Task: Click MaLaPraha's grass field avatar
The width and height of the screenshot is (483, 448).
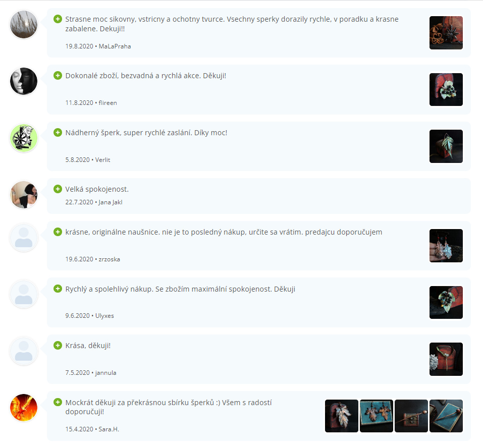Action: coord(24,25)
